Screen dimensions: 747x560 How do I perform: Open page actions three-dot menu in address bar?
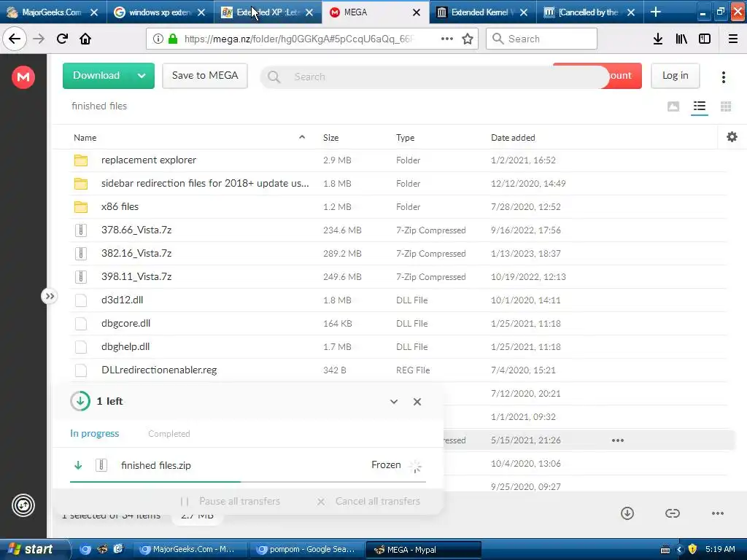coord(447,39)
